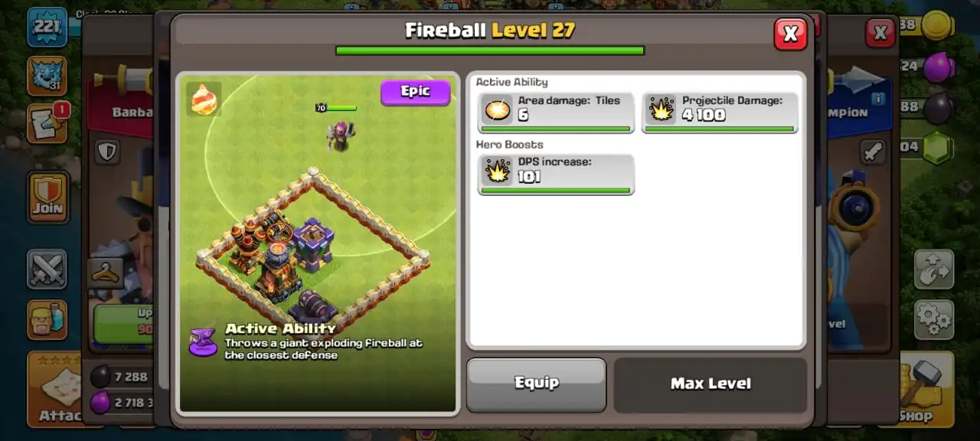Click the Join clan war shield icon

pos(48,198)
